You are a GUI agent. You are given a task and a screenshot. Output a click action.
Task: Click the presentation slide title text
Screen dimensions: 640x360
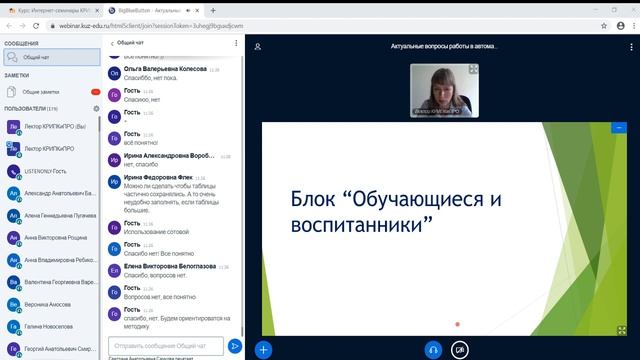click(396, 212)
